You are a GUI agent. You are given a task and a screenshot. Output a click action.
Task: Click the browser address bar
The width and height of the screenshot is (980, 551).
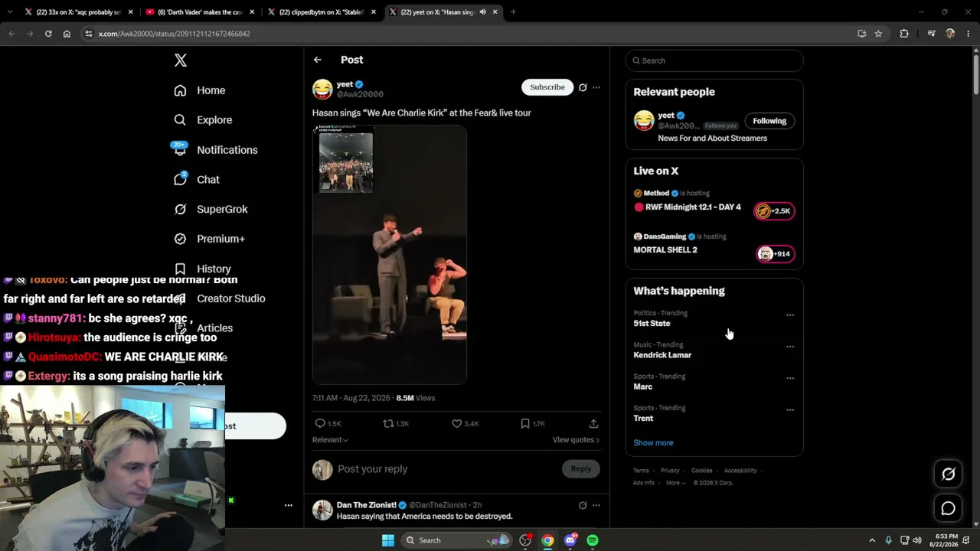467,34
